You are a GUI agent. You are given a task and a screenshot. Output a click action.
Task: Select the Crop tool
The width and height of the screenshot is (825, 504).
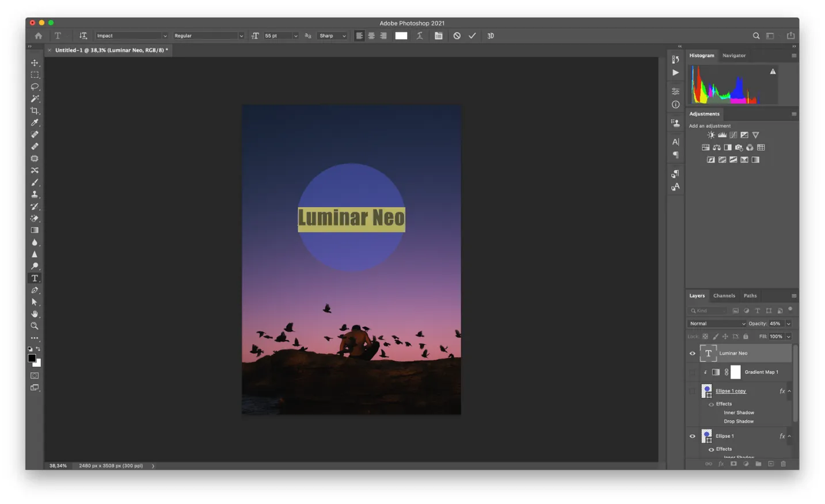35,110
